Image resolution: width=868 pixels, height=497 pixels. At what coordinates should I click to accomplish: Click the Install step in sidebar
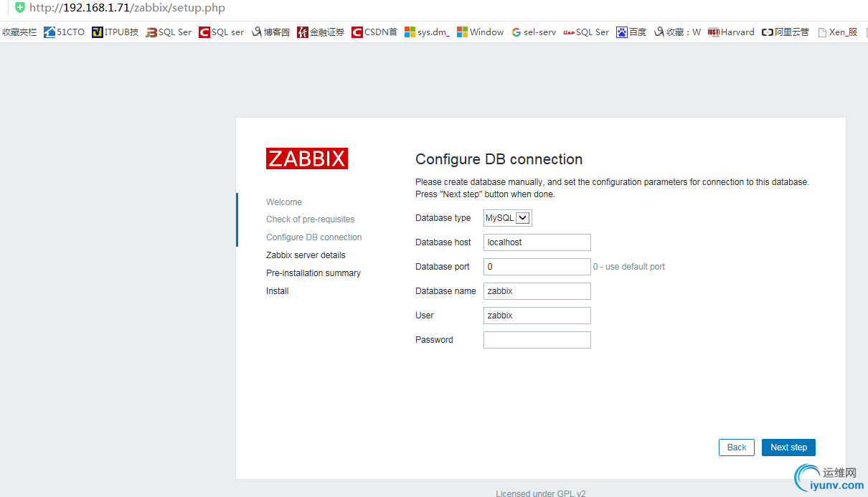click(x=278, y=291)
